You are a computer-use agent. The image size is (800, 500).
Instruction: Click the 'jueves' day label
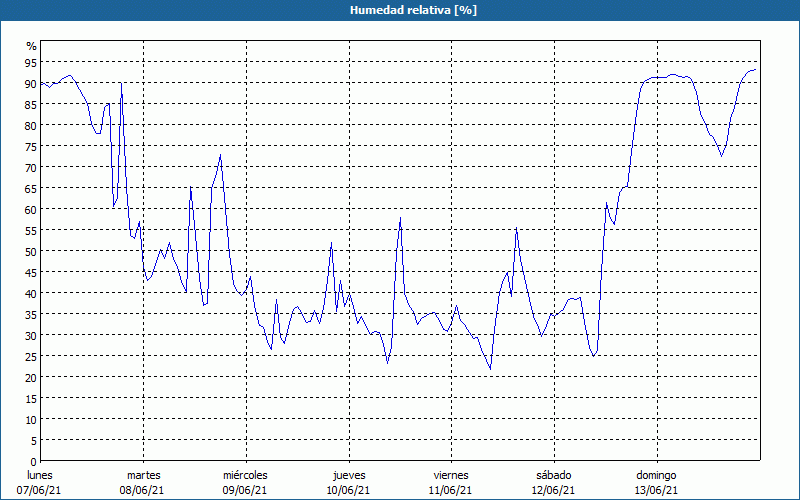(x=349, y=475)
